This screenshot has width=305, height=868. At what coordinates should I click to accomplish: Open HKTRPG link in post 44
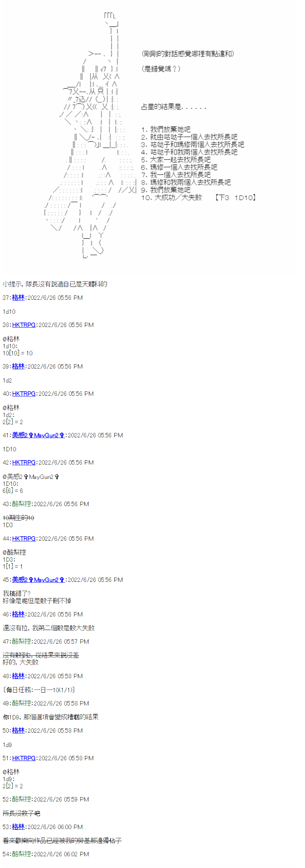coord(24,538)
